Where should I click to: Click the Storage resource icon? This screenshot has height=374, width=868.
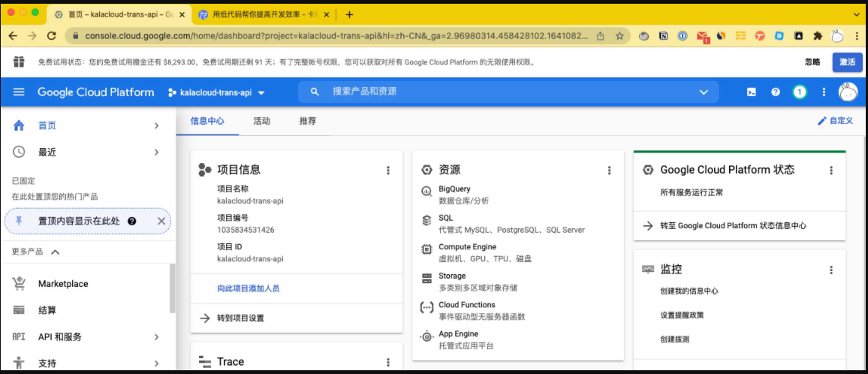click(x=426, y=279)
